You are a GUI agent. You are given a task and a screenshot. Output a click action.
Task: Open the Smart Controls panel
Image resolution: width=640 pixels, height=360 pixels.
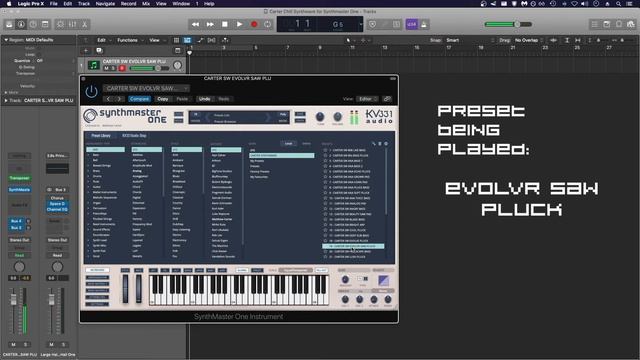(x=60, y=24)
